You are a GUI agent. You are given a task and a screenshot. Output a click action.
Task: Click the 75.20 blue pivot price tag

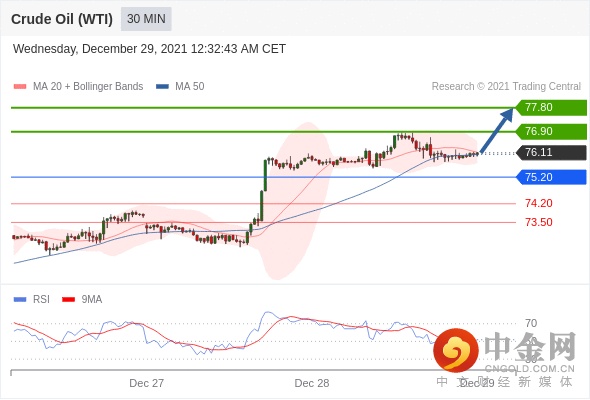coord(551,177)
